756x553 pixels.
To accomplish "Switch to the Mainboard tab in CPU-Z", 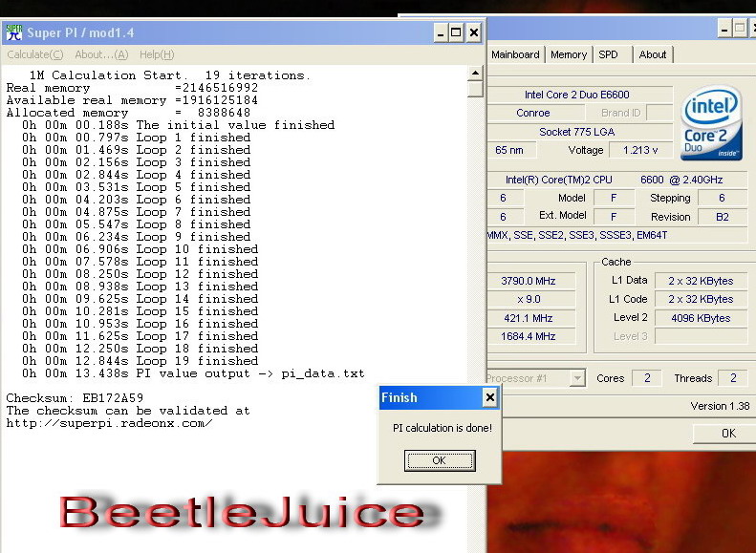I will [x=515, y=54].
